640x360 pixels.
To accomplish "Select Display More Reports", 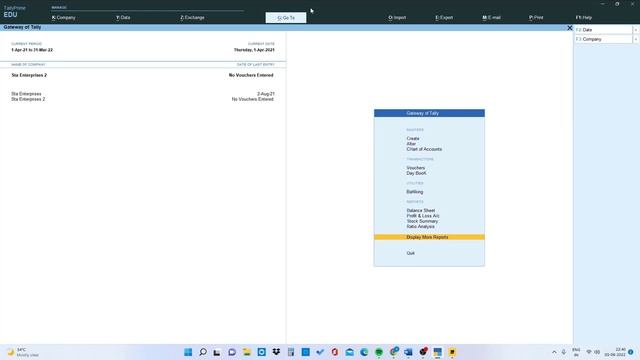I will (429, 237).
